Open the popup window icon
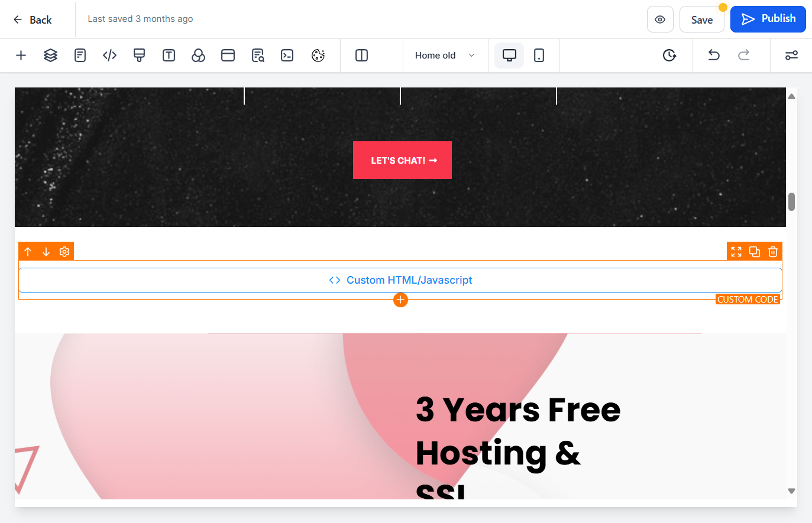Image resolution: width=812 pixels, height=523 pixels. coord(228,56)
